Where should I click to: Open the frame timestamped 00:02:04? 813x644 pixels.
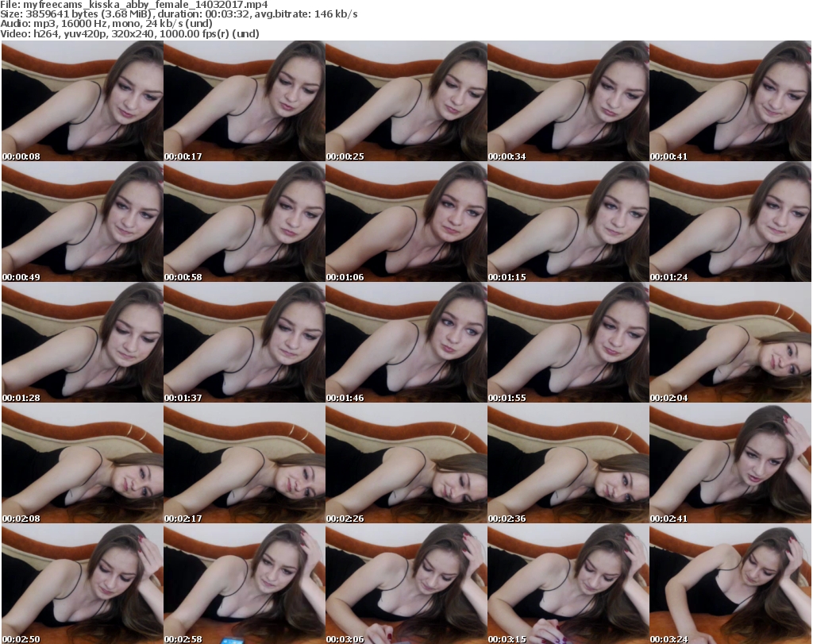coord(730,343)
